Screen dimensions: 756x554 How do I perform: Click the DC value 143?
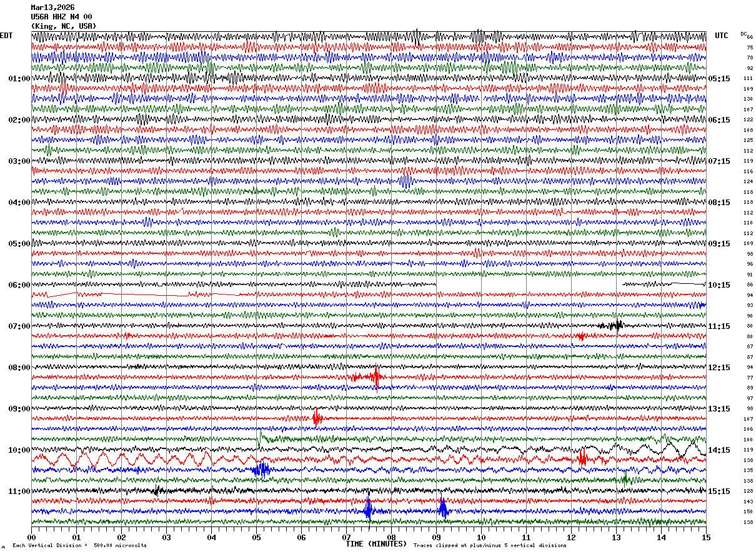pos(749,501)
